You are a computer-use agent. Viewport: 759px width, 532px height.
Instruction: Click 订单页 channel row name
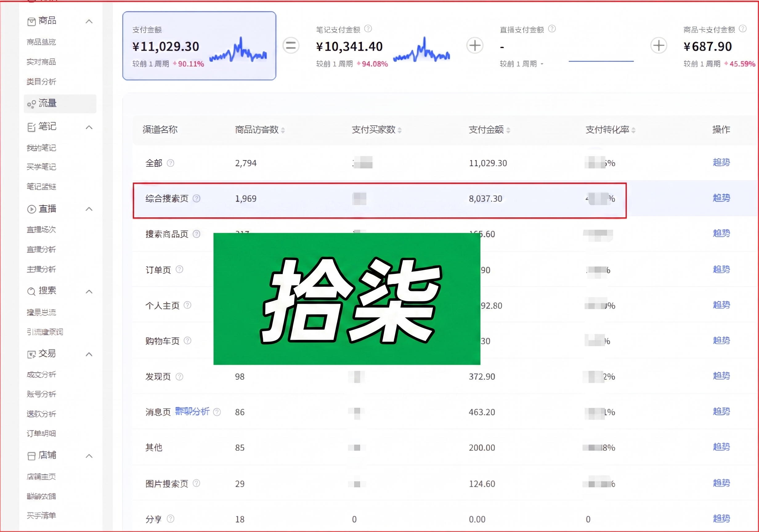[x=158, y=270]
